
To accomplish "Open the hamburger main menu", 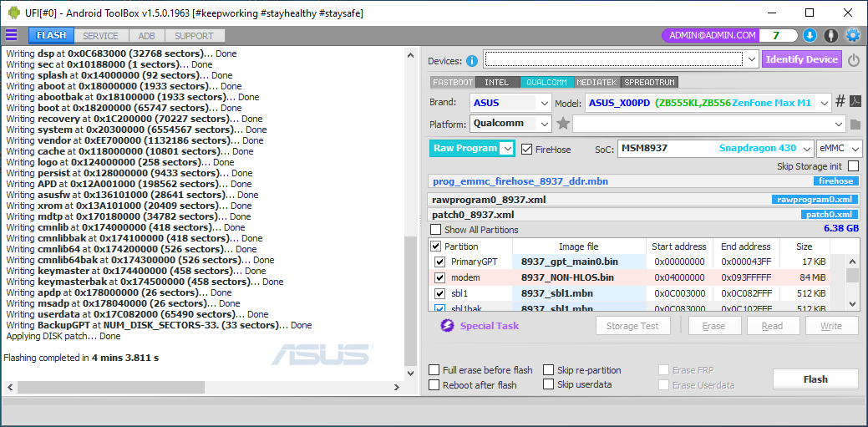I will 11,35.
